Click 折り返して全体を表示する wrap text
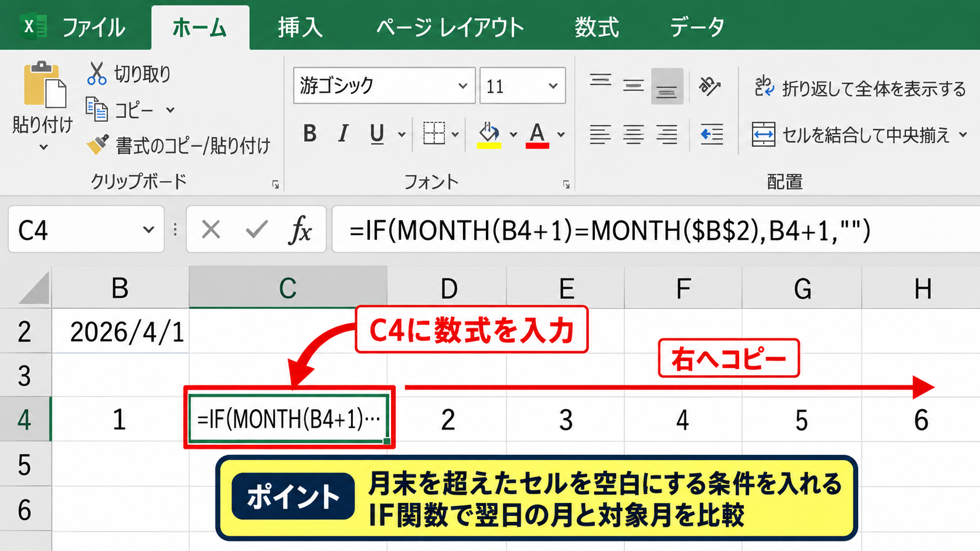Screen dimensions: 980x551 [x=860, y=88]
